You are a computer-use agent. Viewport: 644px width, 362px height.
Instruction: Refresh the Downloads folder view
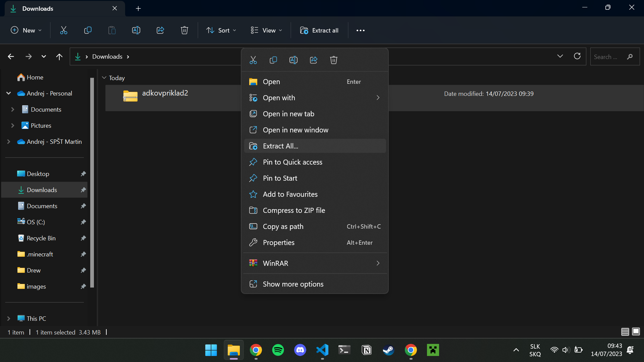tap(577, 56)
